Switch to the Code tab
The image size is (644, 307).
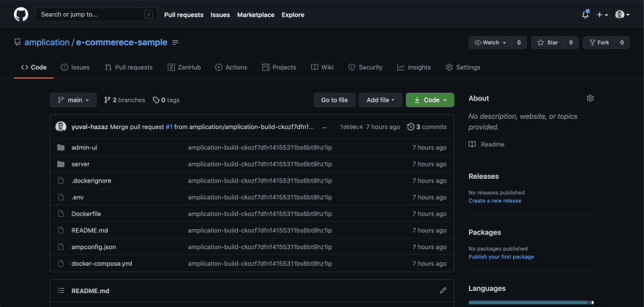[x=34, y=67]
